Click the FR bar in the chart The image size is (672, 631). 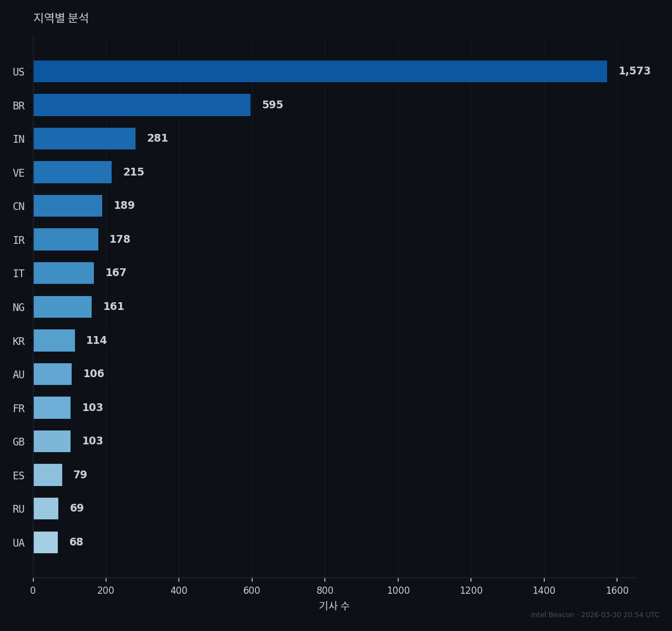click(52, 408)
